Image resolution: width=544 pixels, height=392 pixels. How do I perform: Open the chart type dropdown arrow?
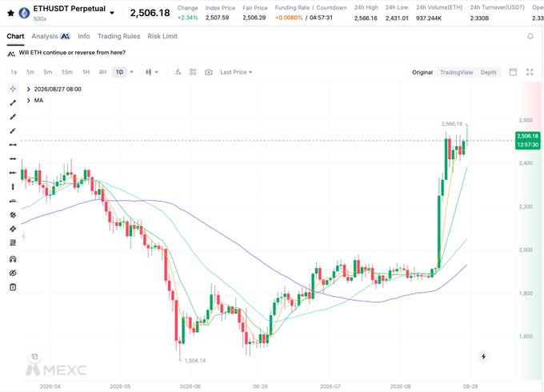[x=157, y=72]
